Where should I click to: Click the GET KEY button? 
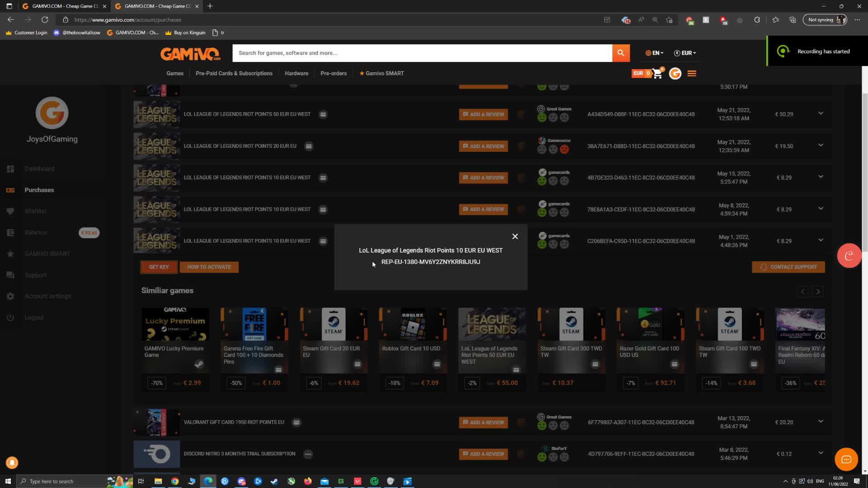pyautogui.click(x=159, y=267)
